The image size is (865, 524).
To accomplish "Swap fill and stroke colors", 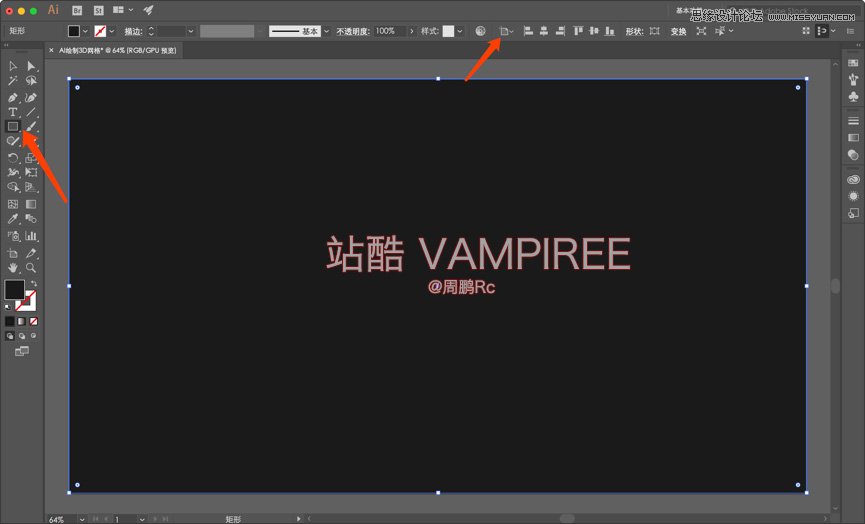I will point(34,284).
